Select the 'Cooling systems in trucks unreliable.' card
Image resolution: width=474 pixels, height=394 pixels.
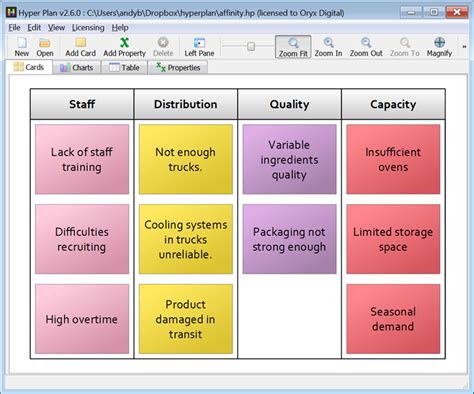[186, 239]
